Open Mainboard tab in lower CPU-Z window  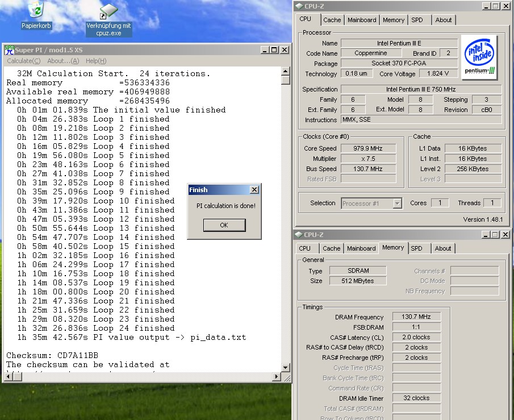click(361, 248)
